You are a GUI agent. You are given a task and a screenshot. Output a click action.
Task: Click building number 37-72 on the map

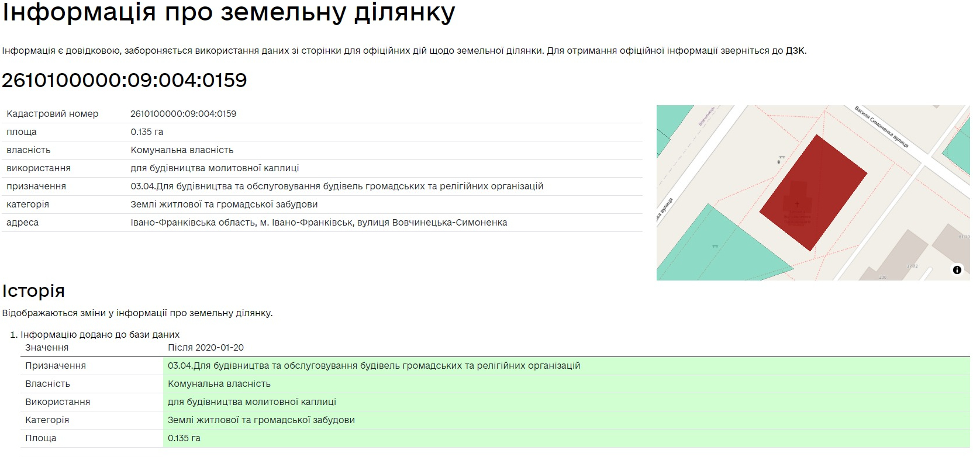[x=912, y=266]
